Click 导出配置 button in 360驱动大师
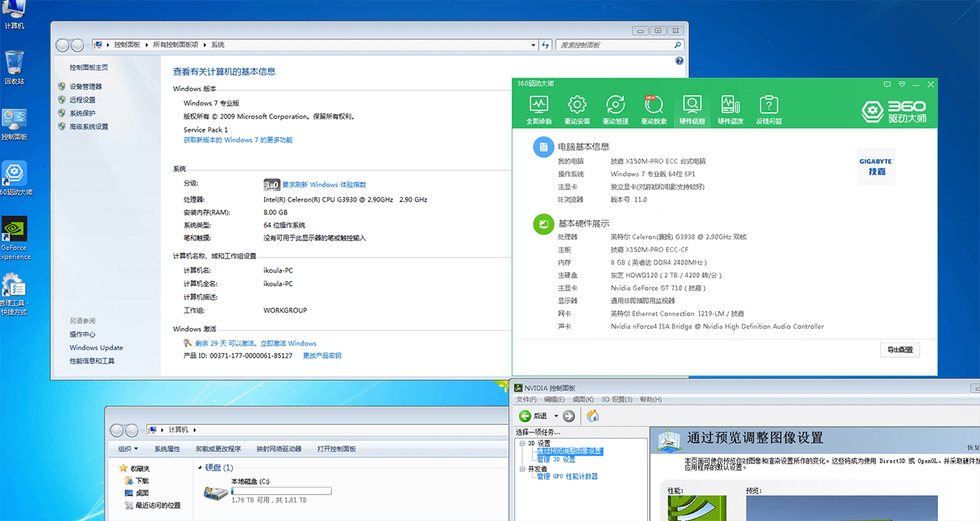This screenshot has width=980, height=521. [900, 349]
